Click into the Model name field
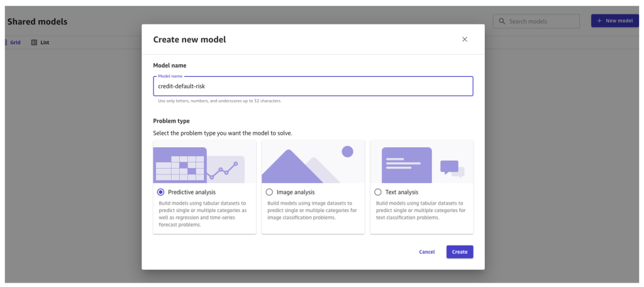 coord(313,86)
